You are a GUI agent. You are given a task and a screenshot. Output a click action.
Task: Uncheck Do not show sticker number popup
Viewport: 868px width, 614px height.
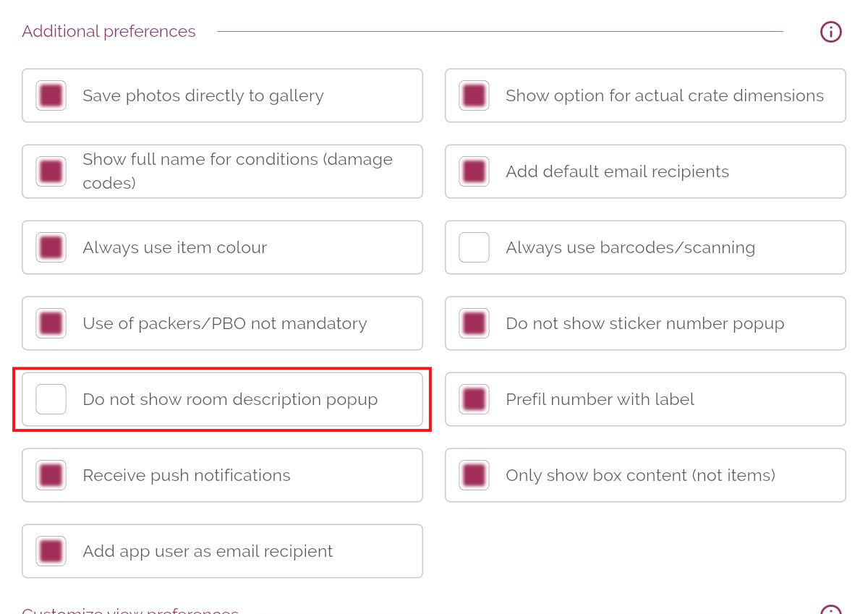[474, 323]
